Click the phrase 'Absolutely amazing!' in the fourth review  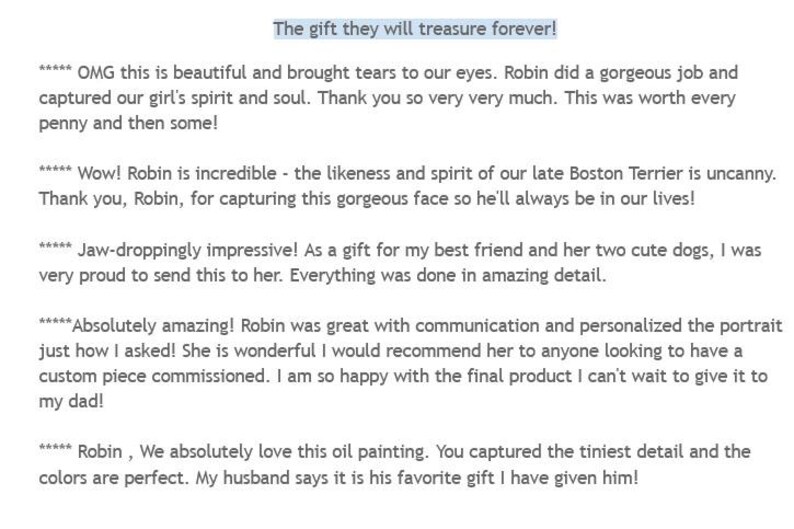(153, 325)
